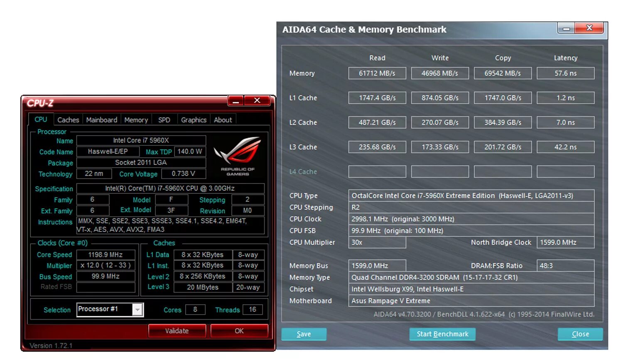Save the AIDA64 benchmark results
623x364 pixels.
(x=304, y=334)
